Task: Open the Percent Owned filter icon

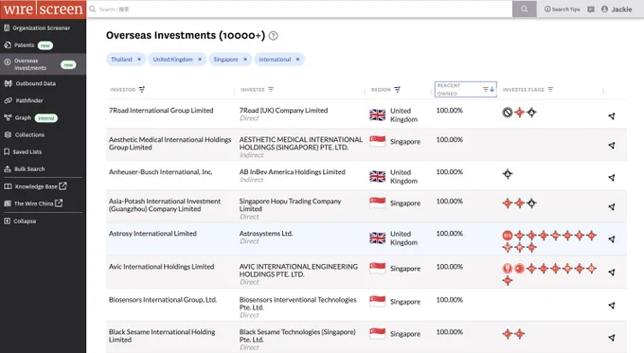Action: [x=486, y=89]
